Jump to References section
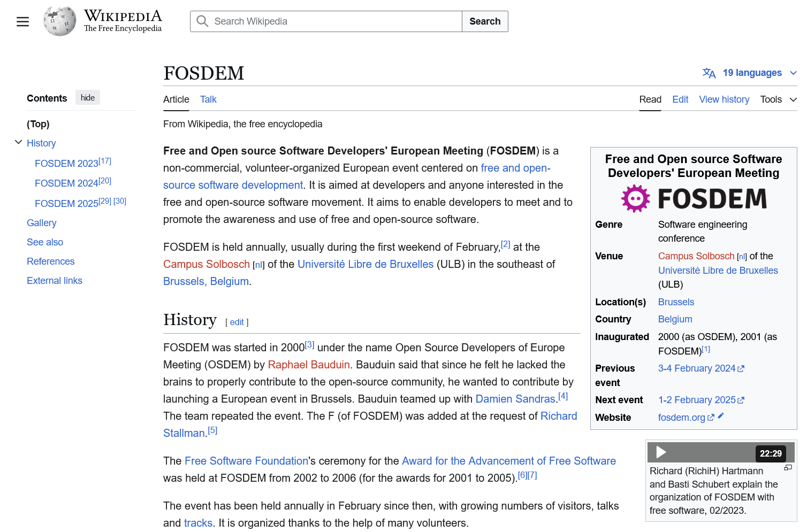The image size is (807, 532). [51, 261]
